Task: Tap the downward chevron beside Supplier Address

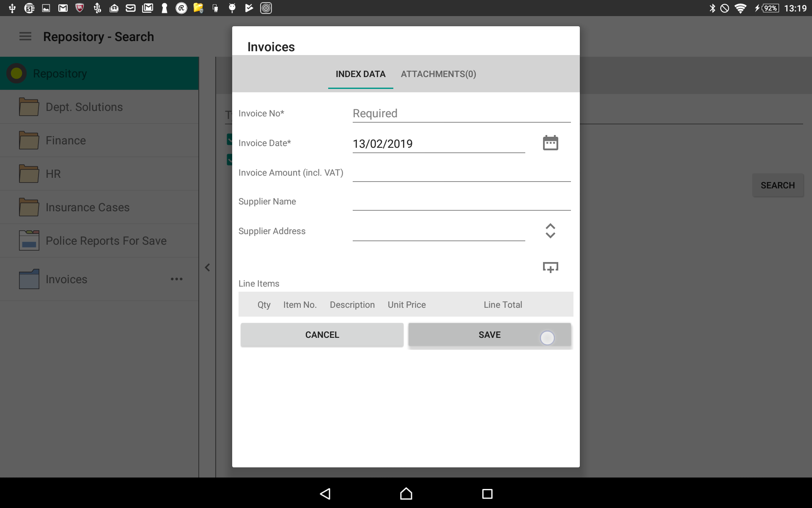Action: click(x=550, y=237)
